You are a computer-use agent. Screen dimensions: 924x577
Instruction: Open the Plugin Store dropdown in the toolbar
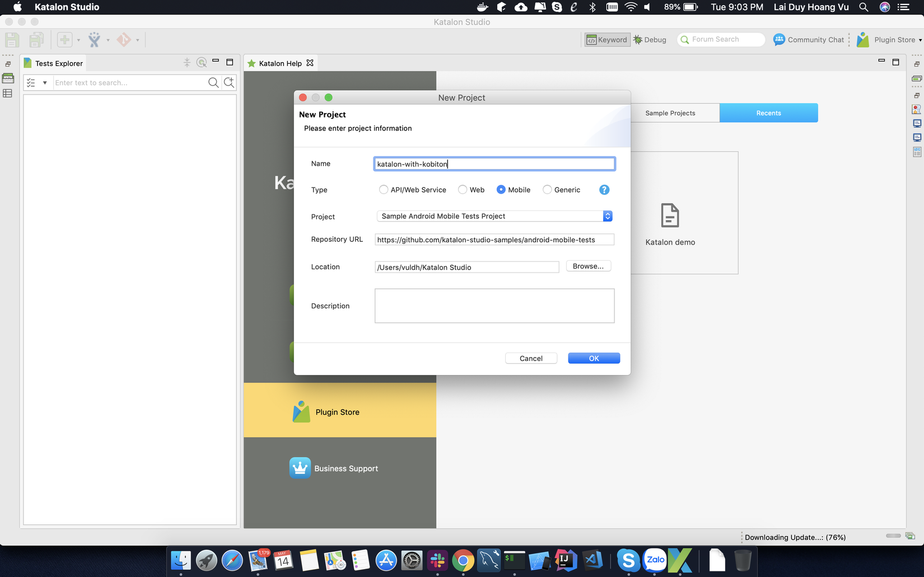920,40
